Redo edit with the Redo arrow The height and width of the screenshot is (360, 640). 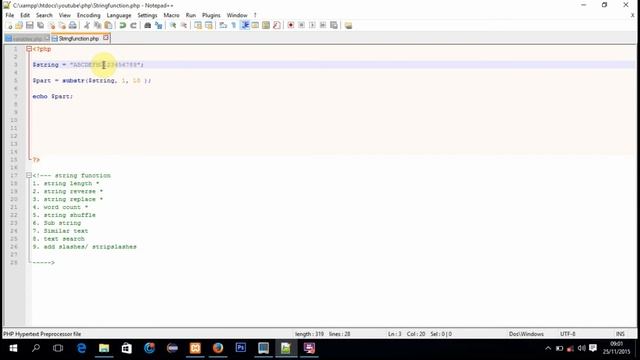[x=133, y=26]
